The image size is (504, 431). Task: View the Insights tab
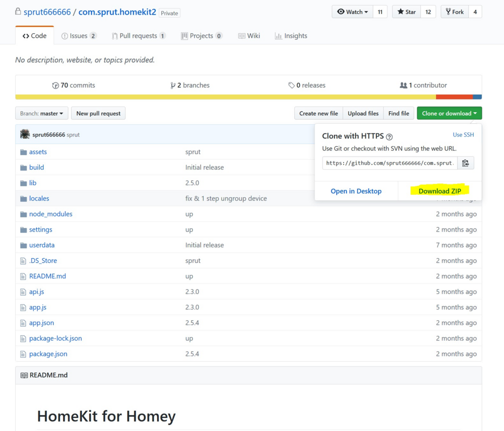pos(291,36)
